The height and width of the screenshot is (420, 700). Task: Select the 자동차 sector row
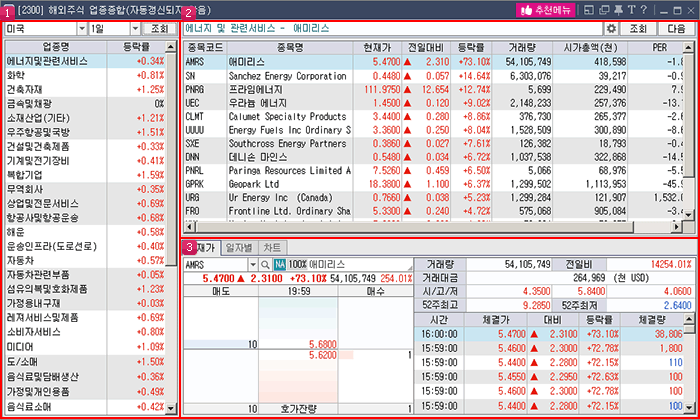click(85, 260)
